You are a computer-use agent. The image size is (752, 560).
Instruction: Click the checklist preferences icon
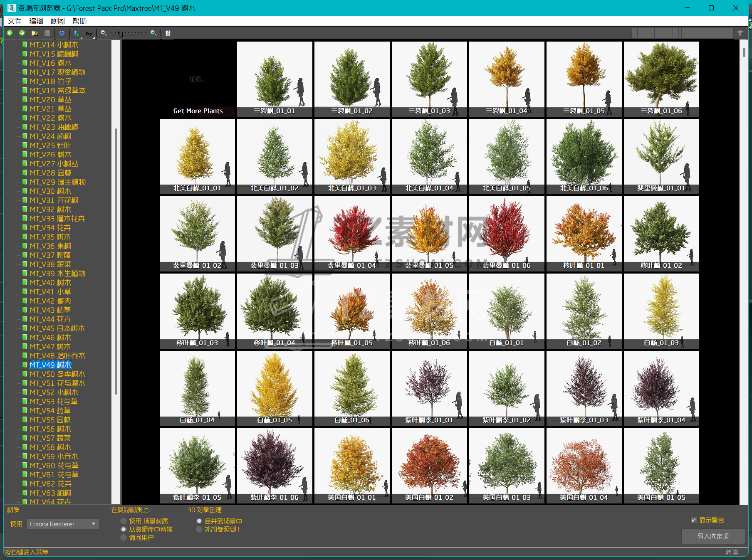pyautogui.click(x=168, y=33)
